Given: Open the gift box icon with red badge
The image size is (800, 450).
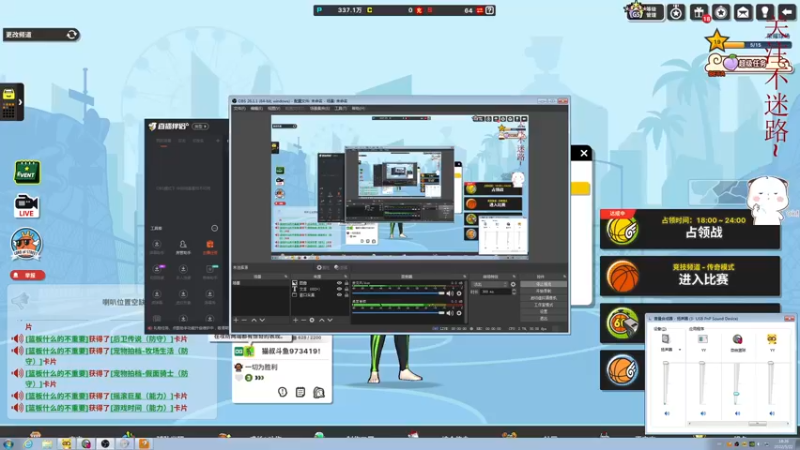Looking at the screenshot, I should pyautogui.click(x=699, y=12).
